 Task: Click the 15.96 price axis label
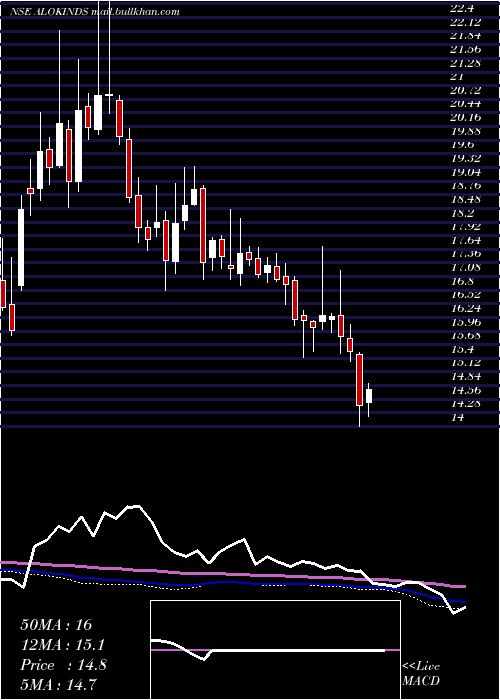465,322
